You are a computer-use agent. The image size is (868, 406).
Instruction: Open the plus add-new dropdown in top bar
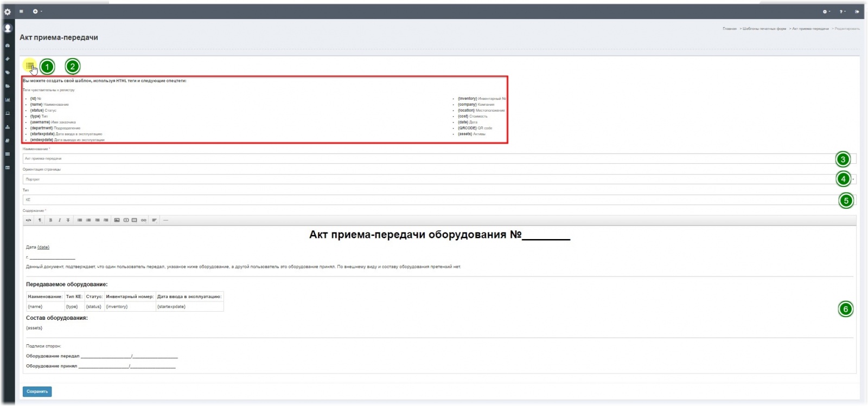click(x=37, y=11)
